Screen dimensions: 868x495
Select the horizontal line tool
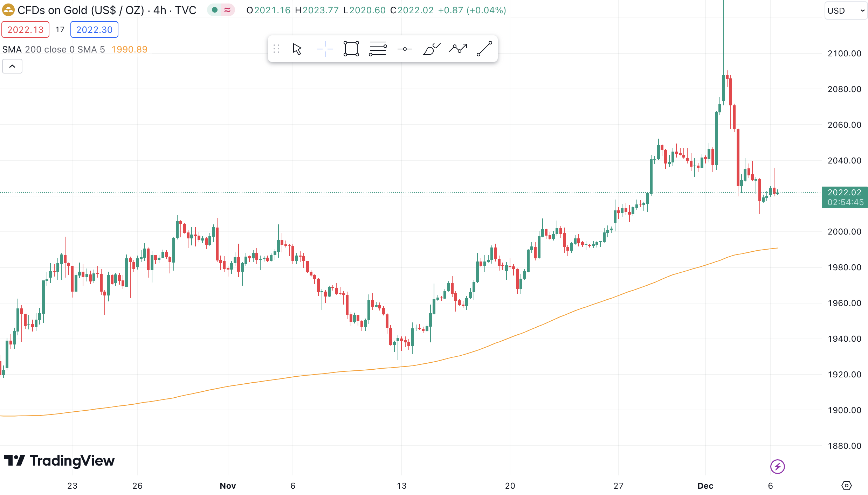pyautogui.click(x=405, y=49)
